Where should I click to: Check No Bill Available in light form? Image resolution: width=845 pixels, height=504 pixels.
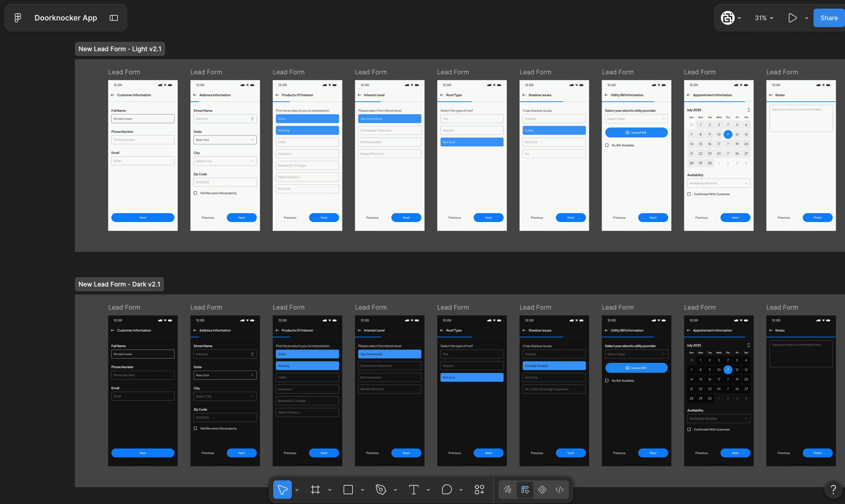(607, 145)
